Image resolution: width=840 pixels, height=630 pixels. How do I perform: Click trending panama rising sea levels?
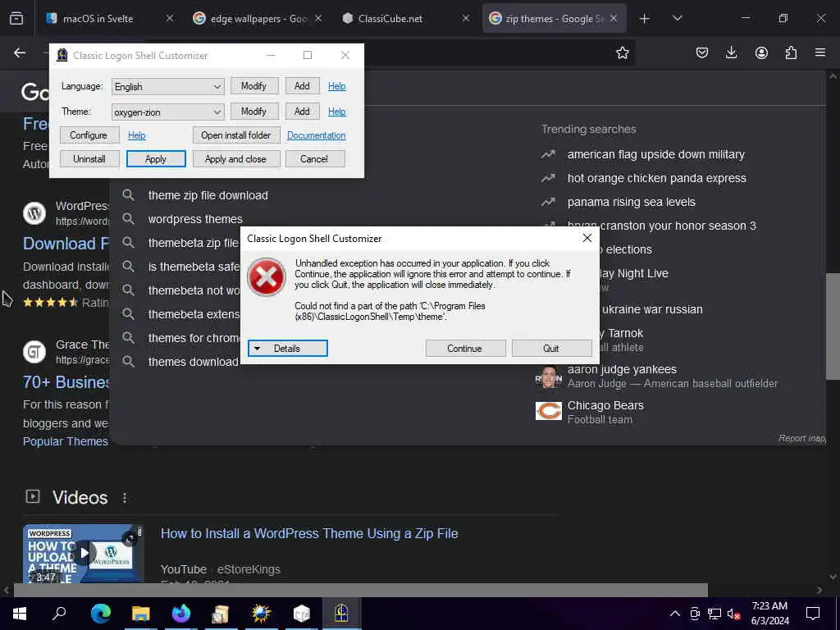pyautogui.click(x=632, y=202)
